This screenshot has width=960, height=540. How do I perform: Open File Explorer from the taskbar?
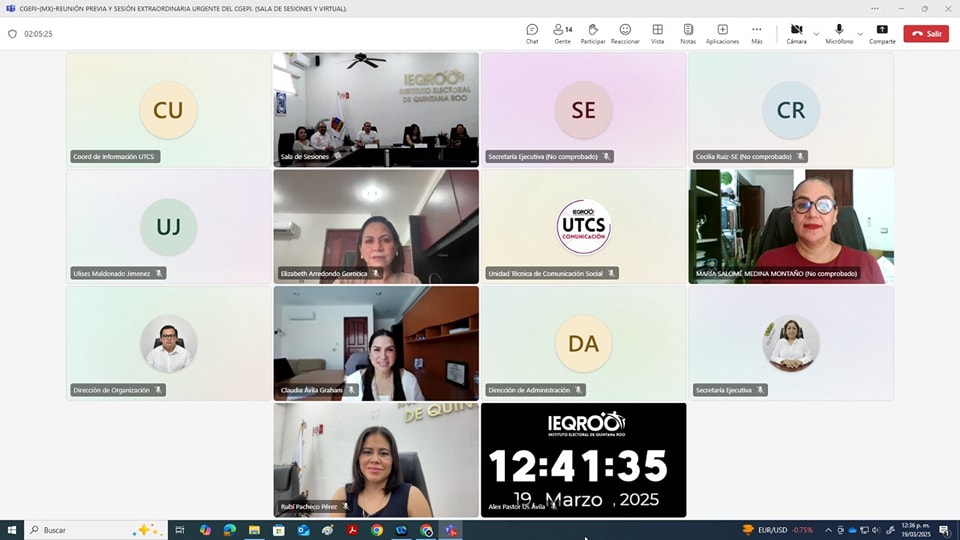[x=254, y=530]
